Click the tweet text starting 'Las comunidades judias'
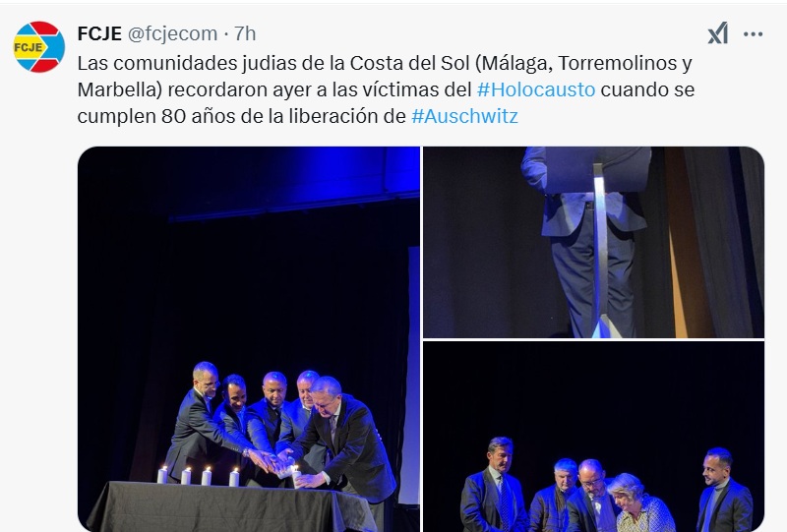Viewport: 787px width, 532px height. coord(386,89)
